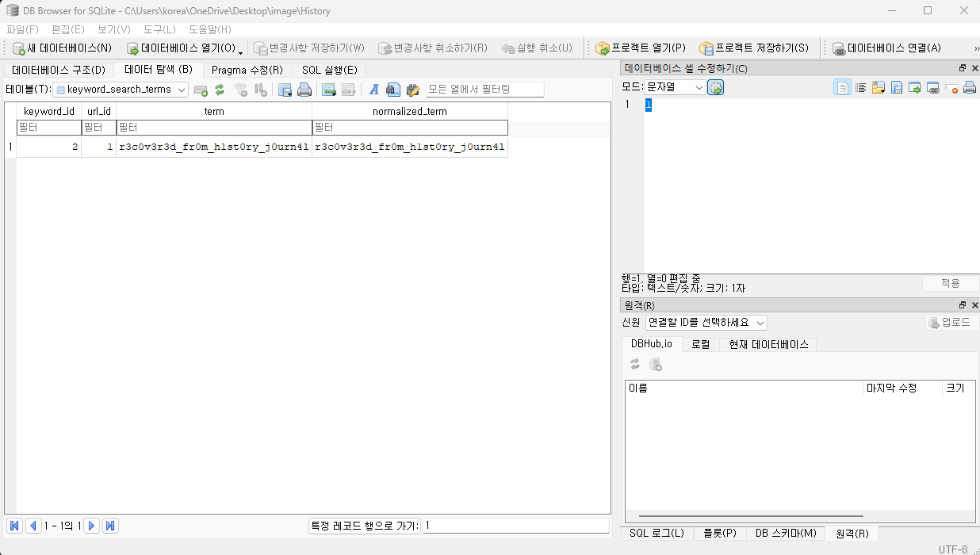The width and height of the screenshot is (980, 555).
Task: Click the find and replace binoculars icon
Action: 393,90
